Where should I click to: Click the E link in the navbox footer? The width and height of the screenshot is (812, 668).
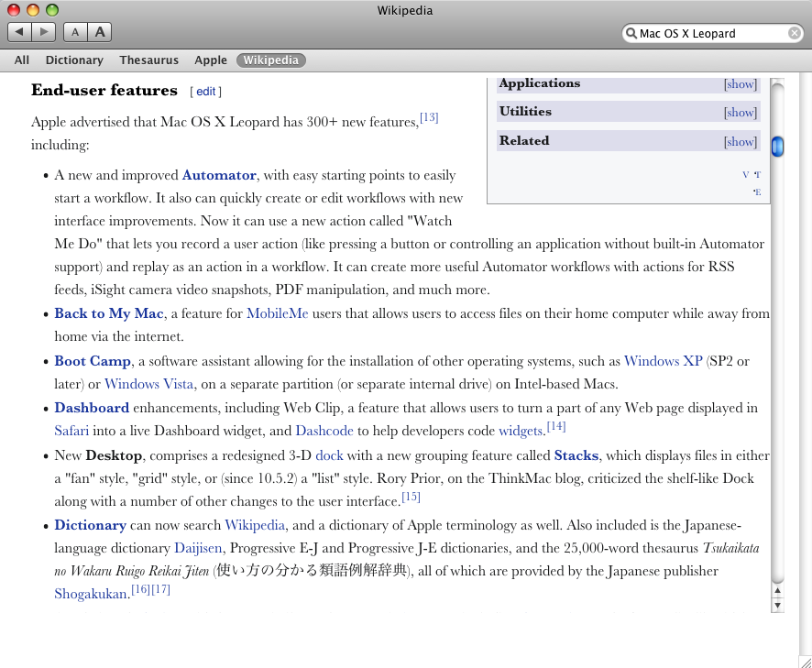coord(758,192)
